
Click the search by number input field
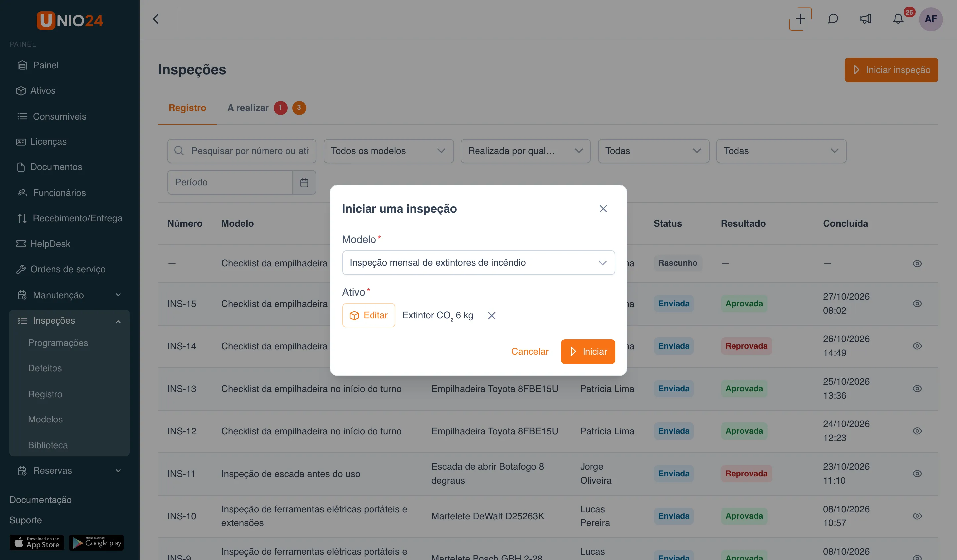click(x=242, y=151)
